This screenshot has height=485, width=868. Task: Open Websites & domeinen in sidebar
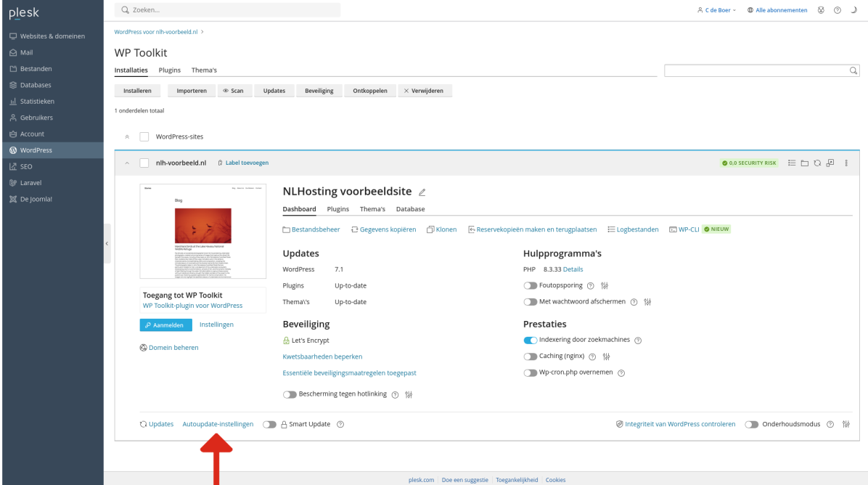tap(52, 36)
